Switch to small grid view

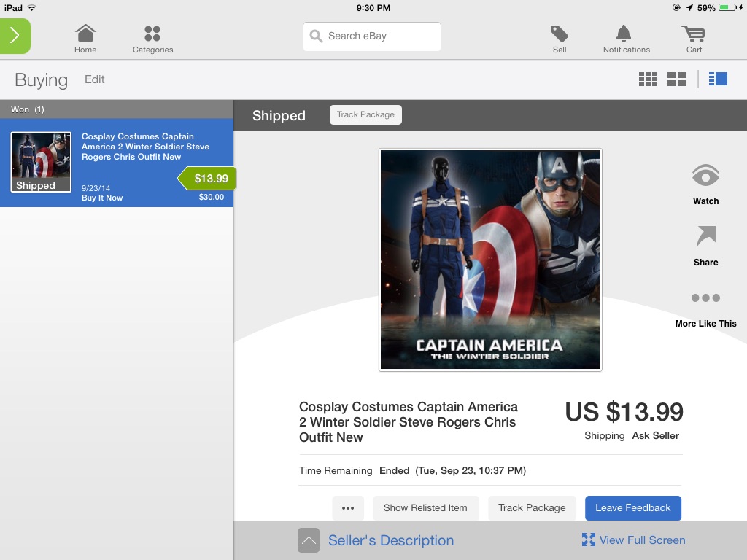point(648,79)
